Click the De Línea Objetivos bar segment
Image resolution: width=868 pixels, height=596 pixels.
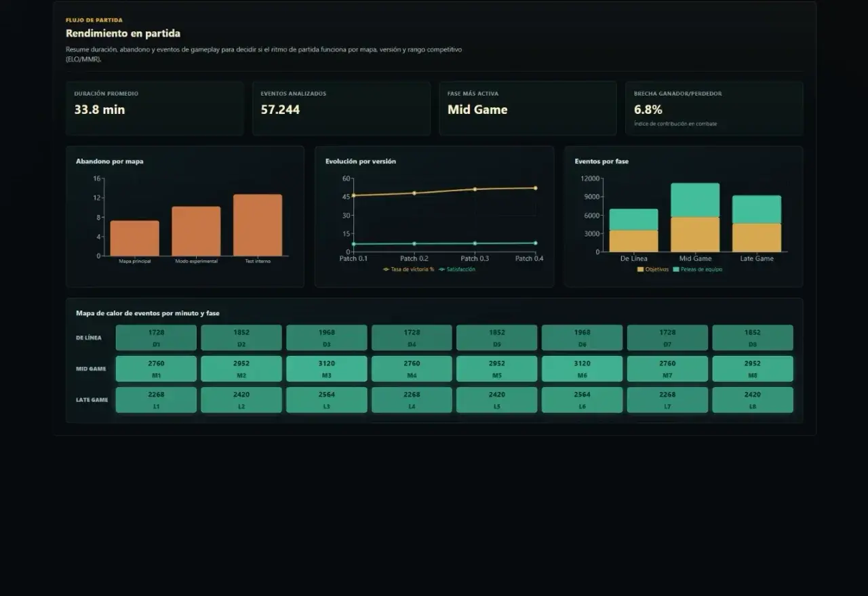[x=634, y=241]
